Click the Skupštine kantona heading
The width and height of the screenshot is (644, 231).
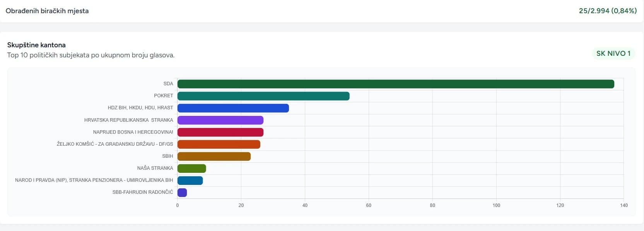point(36,45)
